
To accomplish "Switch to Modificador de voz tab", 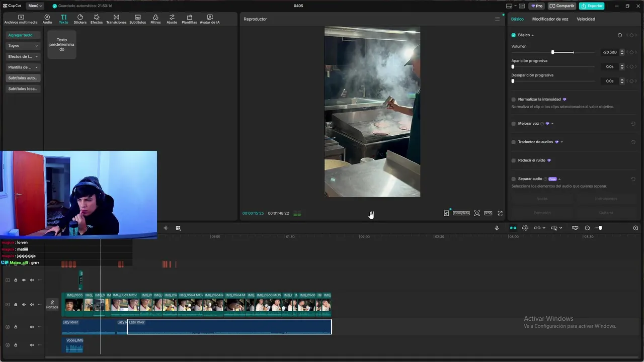I will pyautogui.click(x=550, y=19).
